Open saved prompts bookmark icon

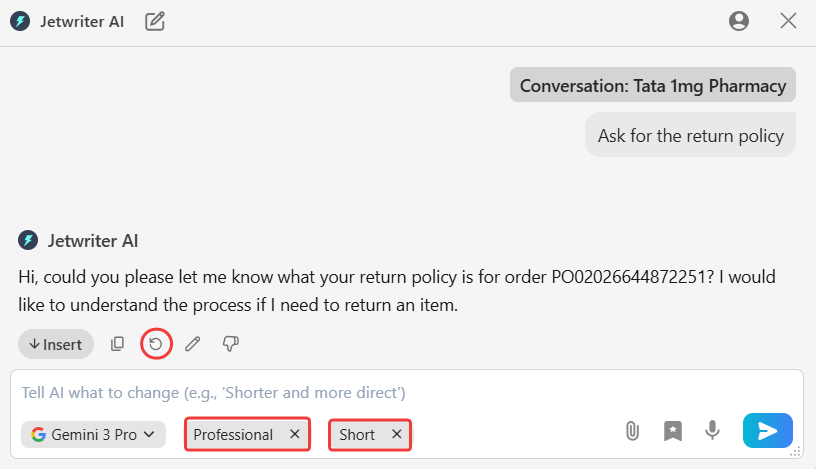pyautogui.click(x=673, y=431)
